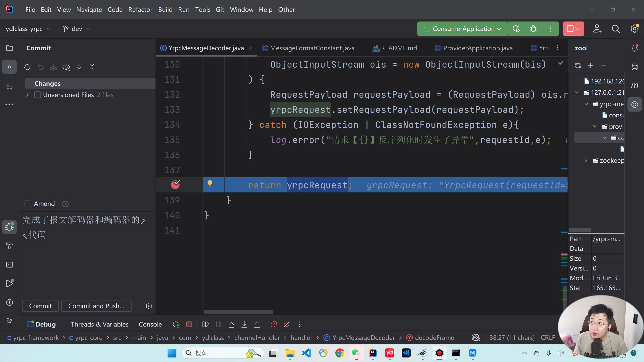The height and width of the screenshot is (362, 644).
Task: Click the Commit button
Action: click(x=40, y=306)
